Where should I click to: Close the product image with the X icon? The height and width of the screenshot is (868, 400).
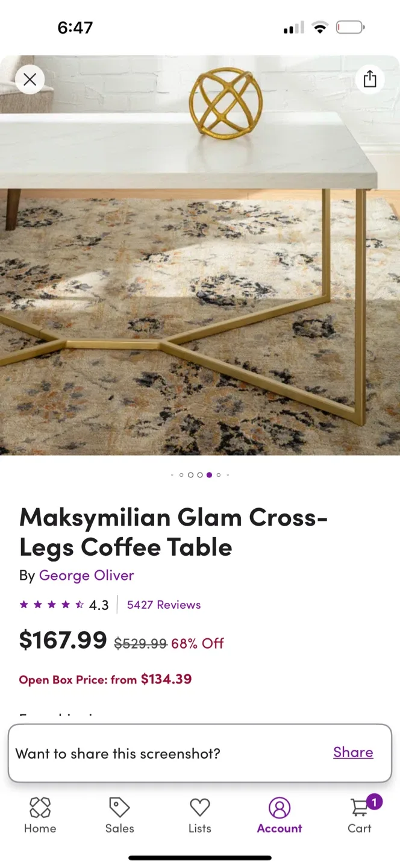tap(30, 80)
